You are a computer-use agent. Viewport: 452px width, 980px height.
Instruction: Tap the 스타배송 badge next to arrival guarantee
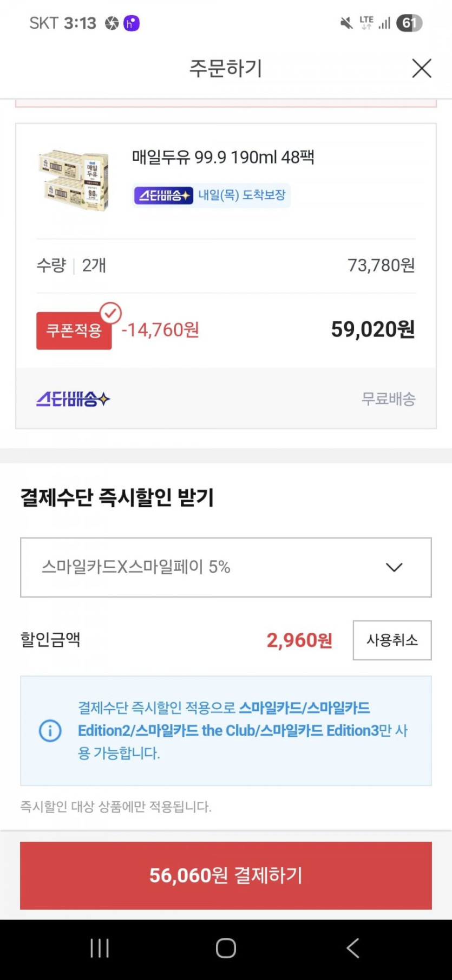[x=163, y=196]
